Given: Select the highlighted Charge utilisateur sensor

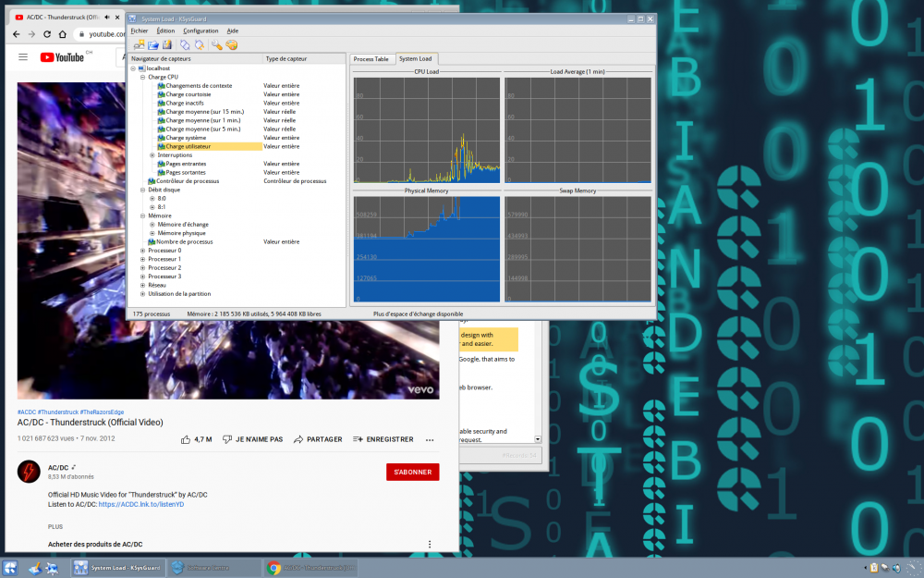Looking at the screenshot, I should pyautogui.click(x=209, y=146).
